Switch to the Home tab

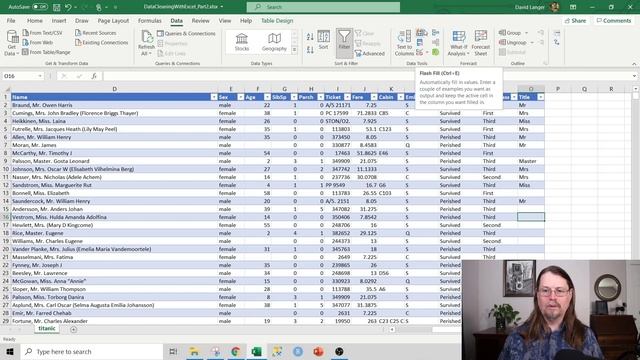point(35,20)
